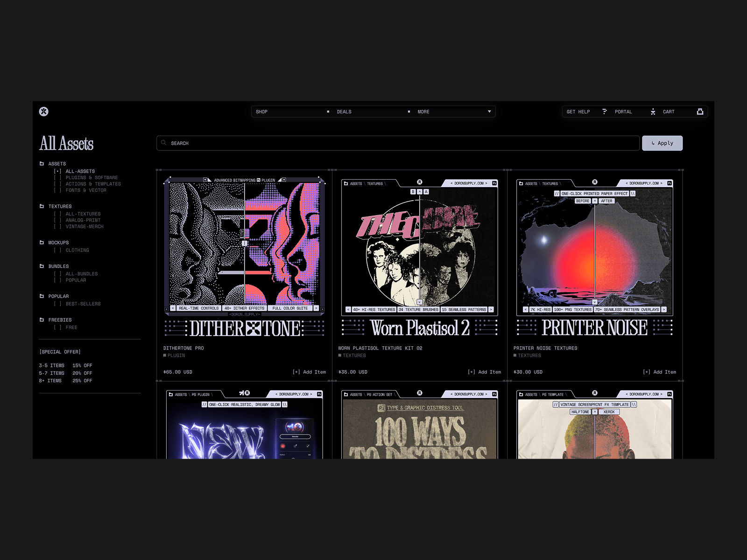The height and width of the screenshot is (560, 747).
Task: Click the "$65.00 USD" price
Action: click(x=178, y=372)
